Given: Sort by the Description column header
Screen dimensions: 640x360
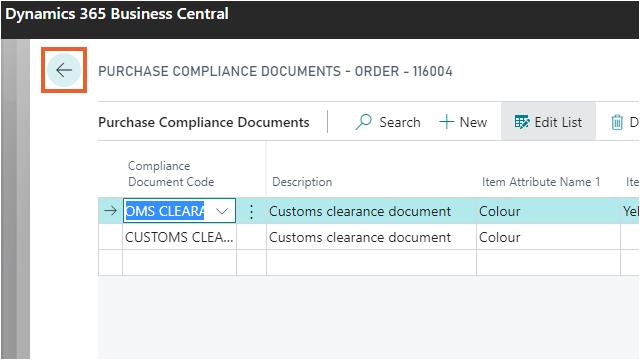Looking at the screenshot, I should point(302,182).
